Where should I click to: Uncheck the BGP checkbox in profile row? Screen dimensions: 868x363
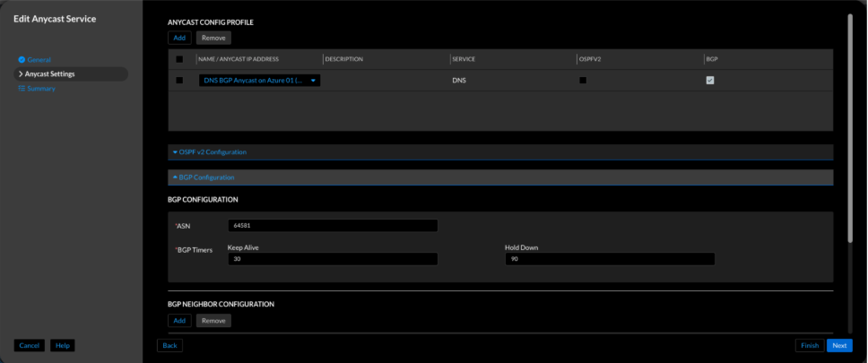(710, 80)
